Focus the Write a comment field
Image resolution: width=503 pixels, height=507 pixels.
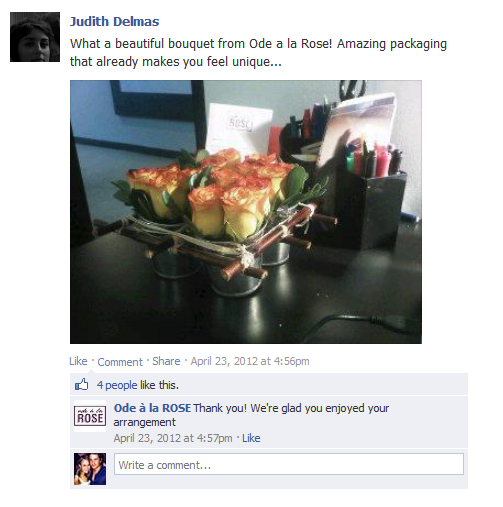coord(289,464)
